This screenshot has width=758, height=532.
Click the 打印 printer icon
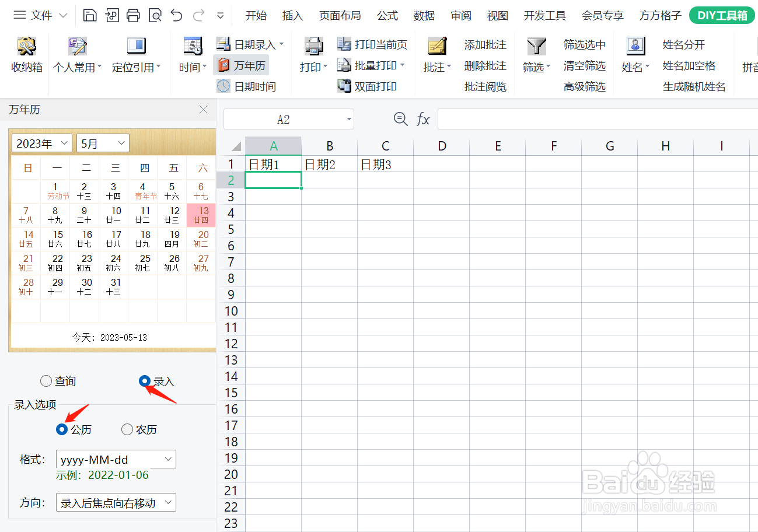(314, 46)
